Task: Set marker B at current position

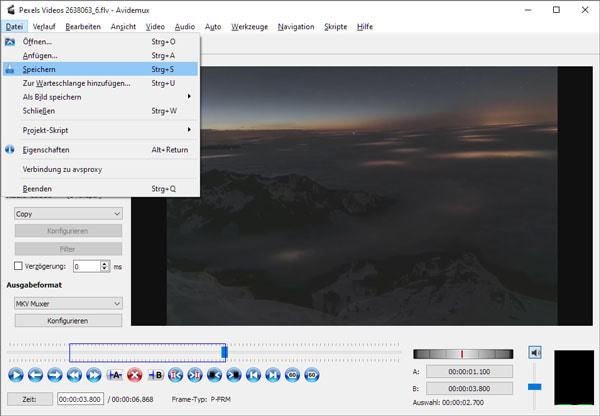Action: click(155, 374)
